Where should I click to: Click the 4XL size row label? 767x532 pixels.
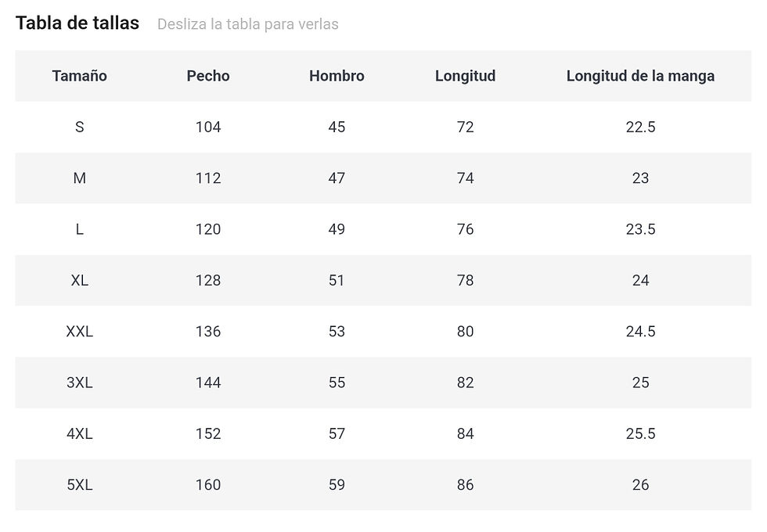click(79, 433)
